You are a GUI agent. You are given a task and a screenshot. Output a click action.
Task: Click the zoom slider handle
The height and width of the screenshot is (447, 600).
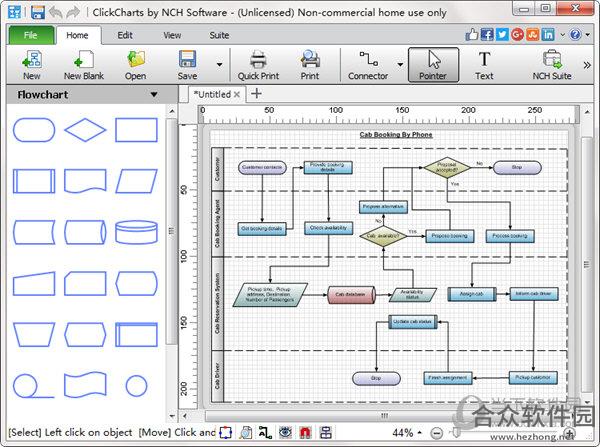coord(455,432)
